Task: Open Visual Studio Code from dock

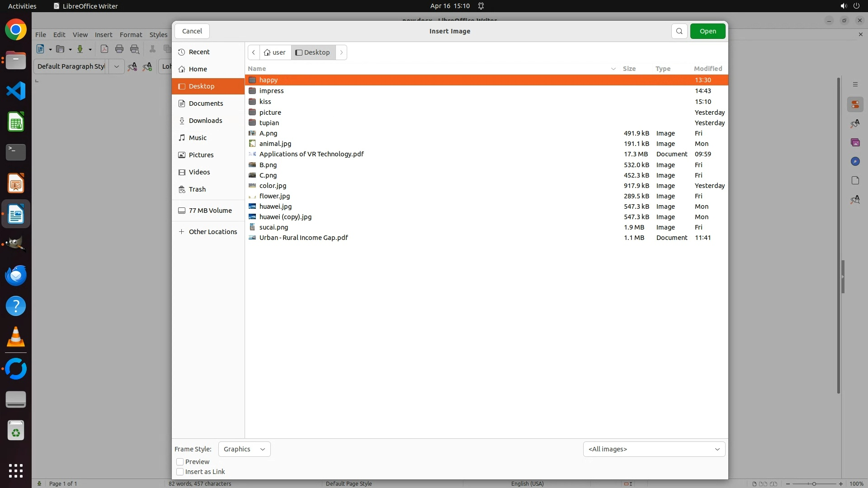Action: [x=16, y=91]
